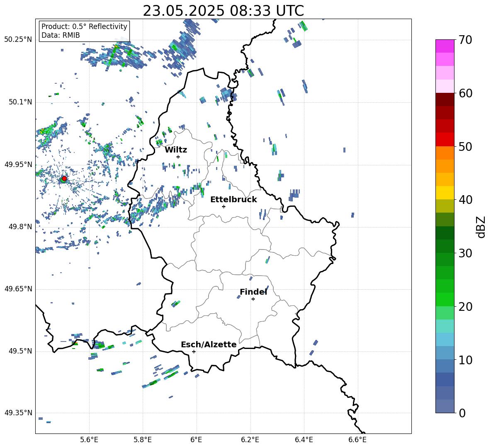The height and width of the screenshot is (448, 491).
Task: Click the light blue colorbar segment above 10
Action: click(x=445, y=353)
